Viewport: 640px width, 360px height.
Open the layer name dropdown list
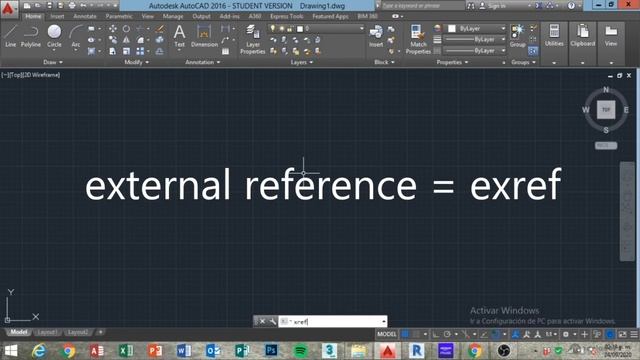click(x=362, y=29)
